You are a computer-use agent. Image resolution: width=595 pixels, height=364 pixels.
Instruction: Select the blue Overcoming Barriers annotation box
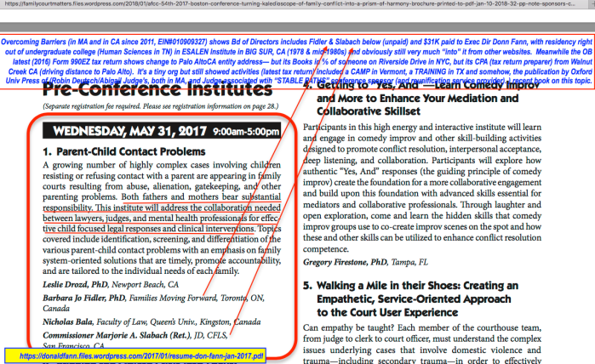tap(297, 59)
